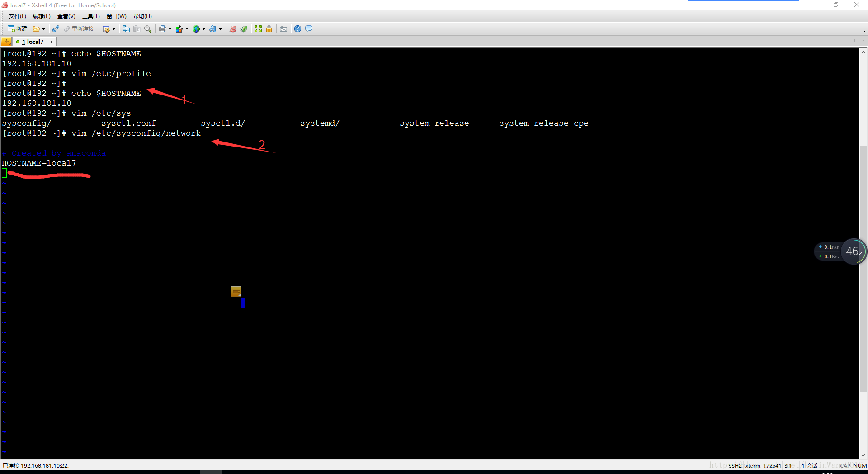
Task: Click the Xshell app icon in title bar
Action: coord(5,5)
